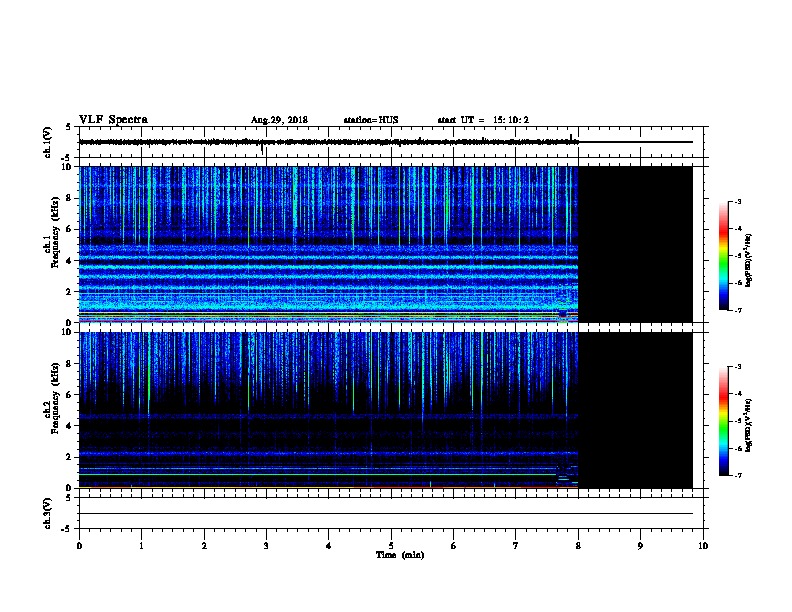Select the log(PSD) label beside ch.1 colorbar

click(x=748, y=260)
